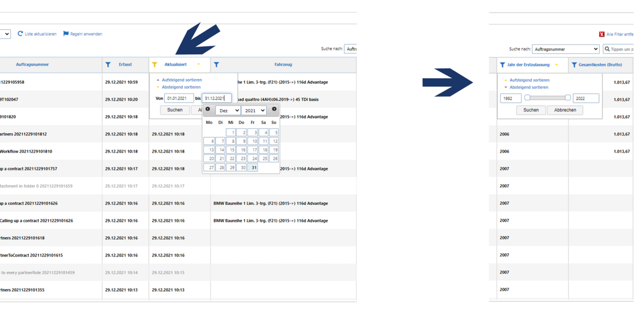644x315 pixels.
Task: Go to previous month in the calendar
Action: (x=208, y=109)
